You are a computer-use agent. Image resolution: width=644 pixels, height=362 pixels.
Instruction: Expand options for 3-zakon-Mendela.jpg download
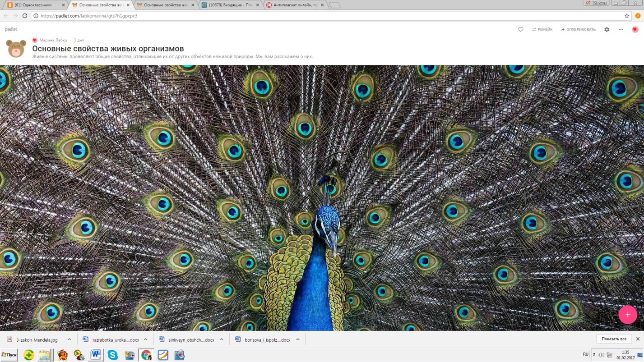pyautogui.click(x=69, y=339)
